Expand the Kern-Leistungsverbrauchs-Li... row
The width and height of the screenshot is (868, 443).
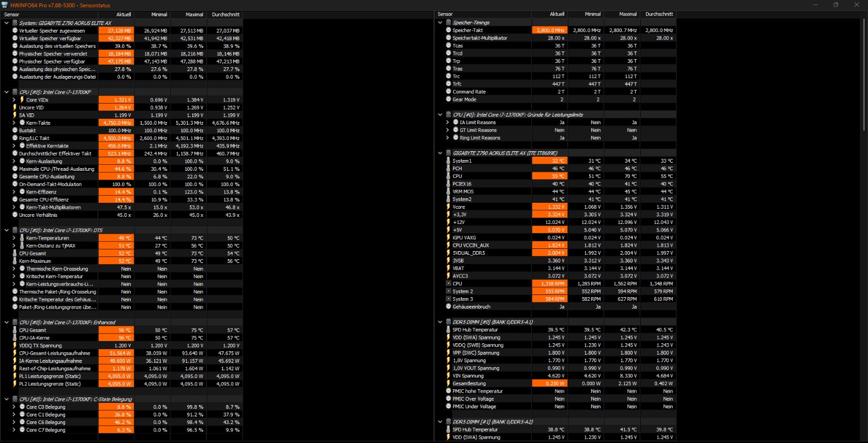click(14, 284)
